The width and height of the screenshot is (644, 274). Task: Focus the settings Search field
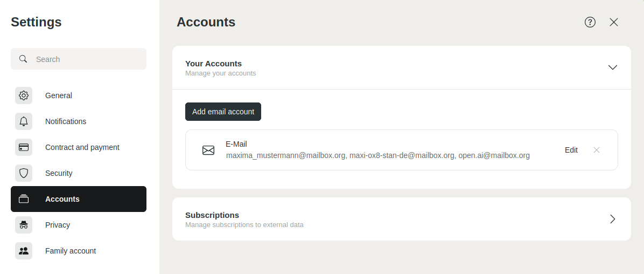[x=86, y=59]
